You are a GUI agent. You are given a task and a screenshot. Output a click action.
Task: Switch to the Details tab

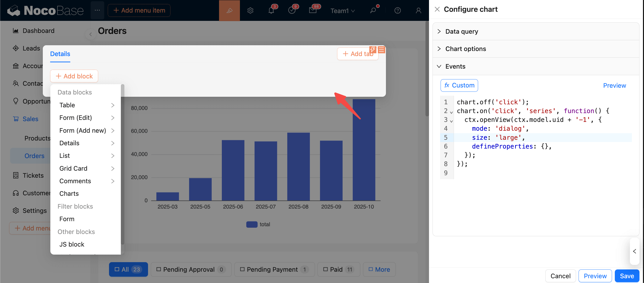60,54
